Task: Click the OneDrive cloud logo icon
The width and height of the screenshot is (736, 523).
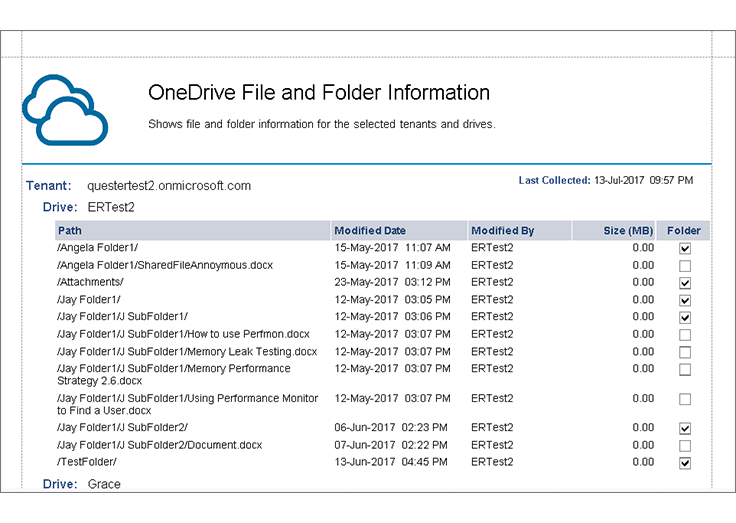Action: pos(65,110)
